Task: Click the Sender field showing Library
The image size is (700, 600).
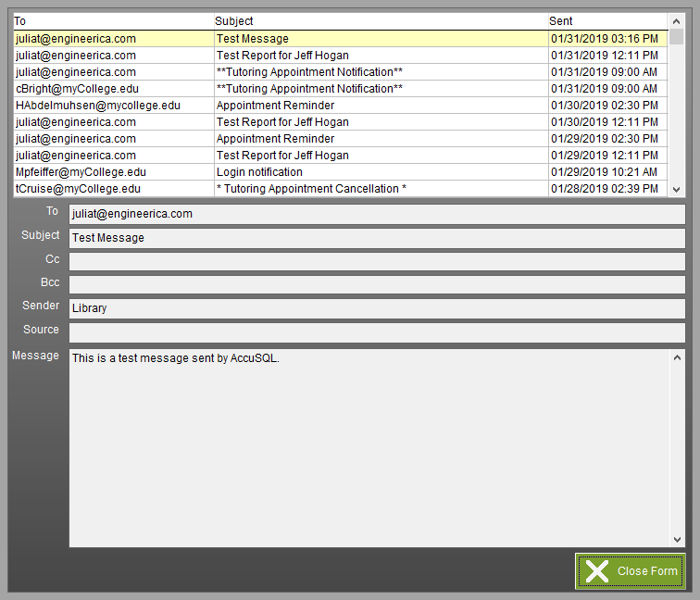Action: pos(377,308)
